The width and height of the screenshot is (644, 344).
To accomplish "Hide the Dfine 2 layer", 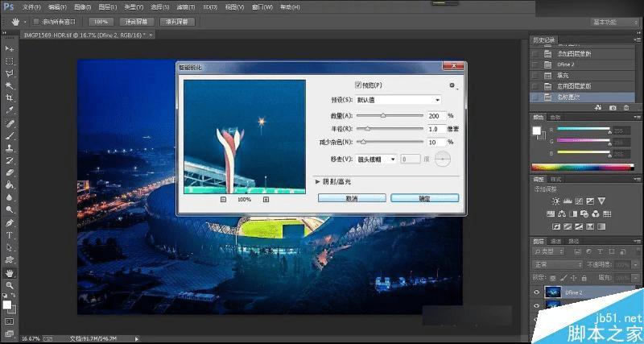I will point(536,292).
